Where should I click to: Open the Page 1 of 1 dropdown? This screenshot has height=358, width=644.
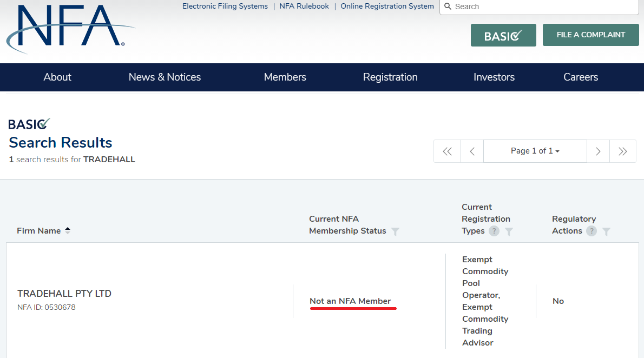pos(535,151)
